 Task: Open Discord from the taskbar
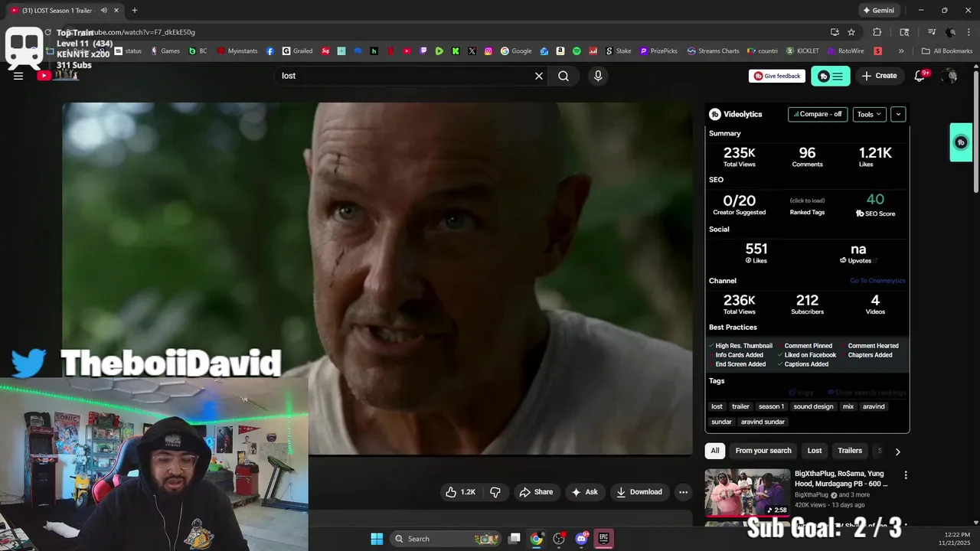(x=581, y=539)
